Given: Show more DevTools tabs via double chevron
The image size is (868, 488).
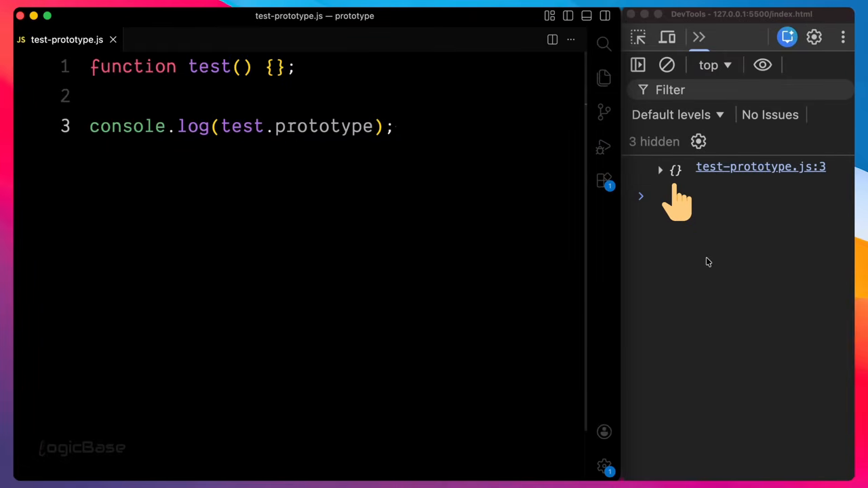Looking at the screenshot, I should (x=699, y=37).
